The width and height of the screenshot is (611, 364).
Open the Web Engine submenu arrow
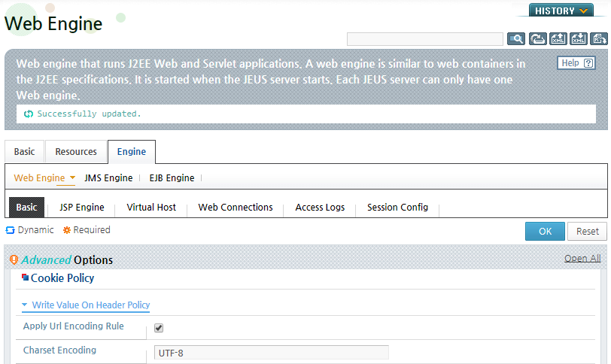(72, 177)
